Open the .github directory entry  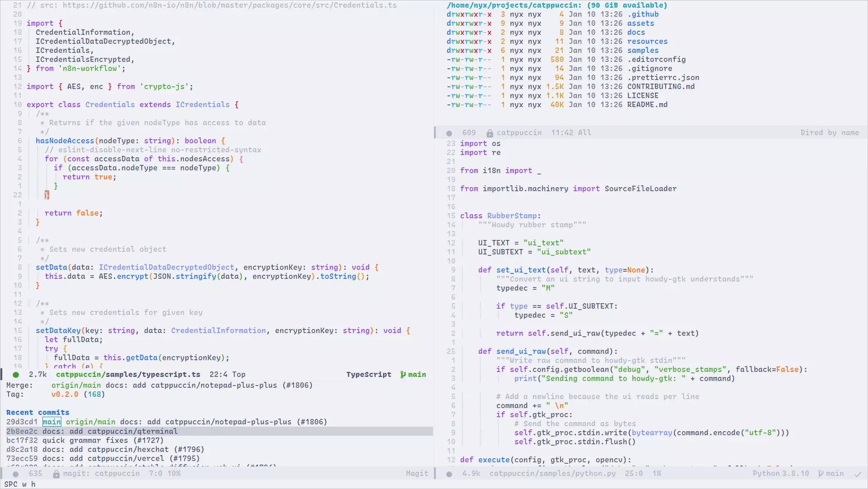click(x=643, y=14)
